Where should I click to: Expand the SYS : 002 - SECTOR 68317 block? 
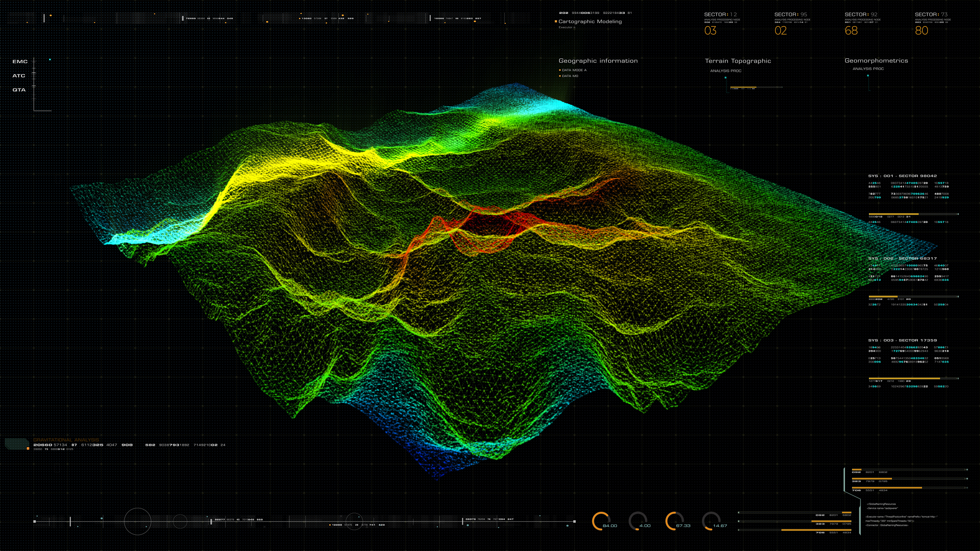(902, 258)
